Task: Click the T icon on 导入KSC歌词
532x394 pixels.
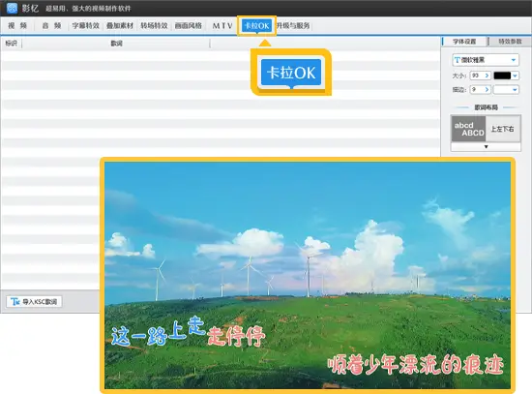Action: point(15,302)
